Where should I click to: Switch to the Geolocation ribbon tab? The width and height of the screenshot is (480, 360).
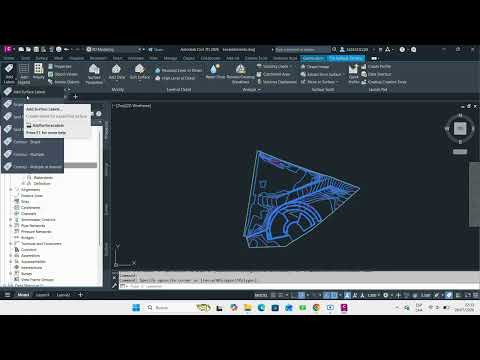tap(313, 58)
